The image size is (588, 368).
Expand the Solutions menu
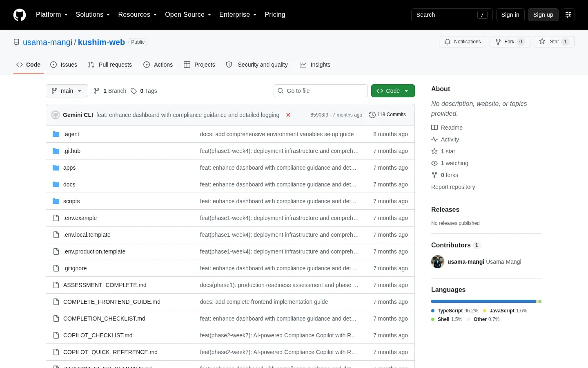pyautogui.click(x=93, y=15)
